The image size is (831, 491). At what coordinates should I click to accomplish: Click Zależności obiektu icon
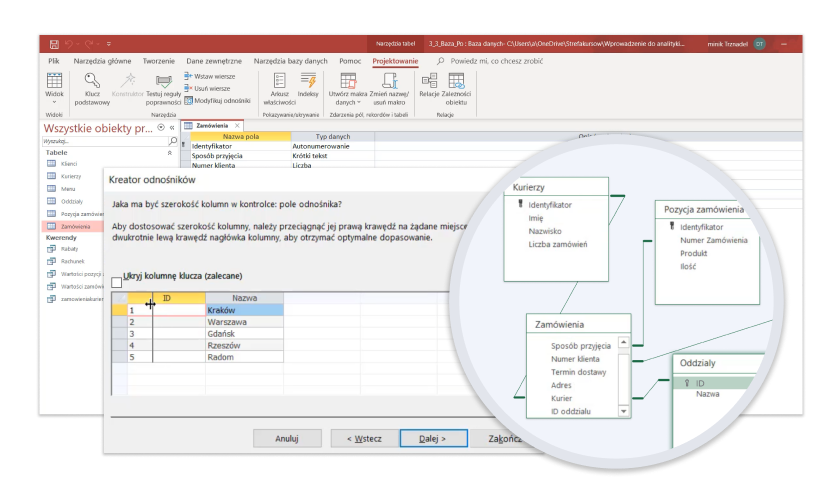pyautogui.click(x=456, y=87)
